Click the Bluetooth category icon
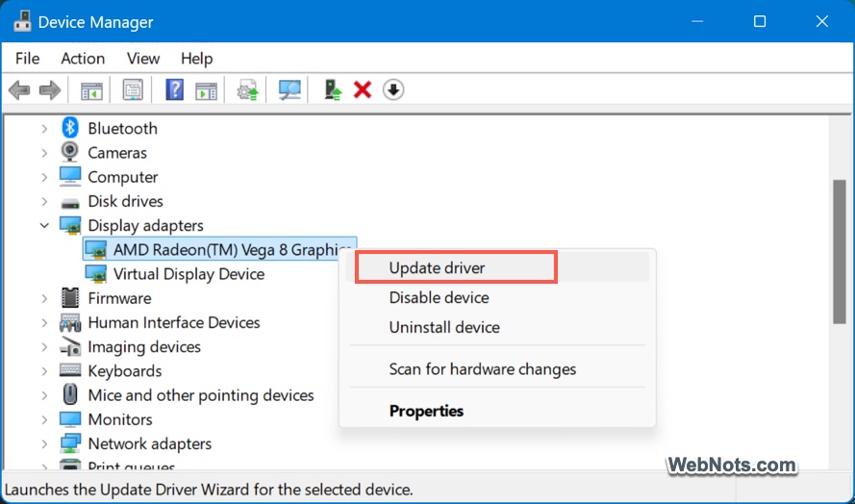Image resolution: width=855 pixels, height=504 pixels. pyautogui.click(x=70, y=128)
